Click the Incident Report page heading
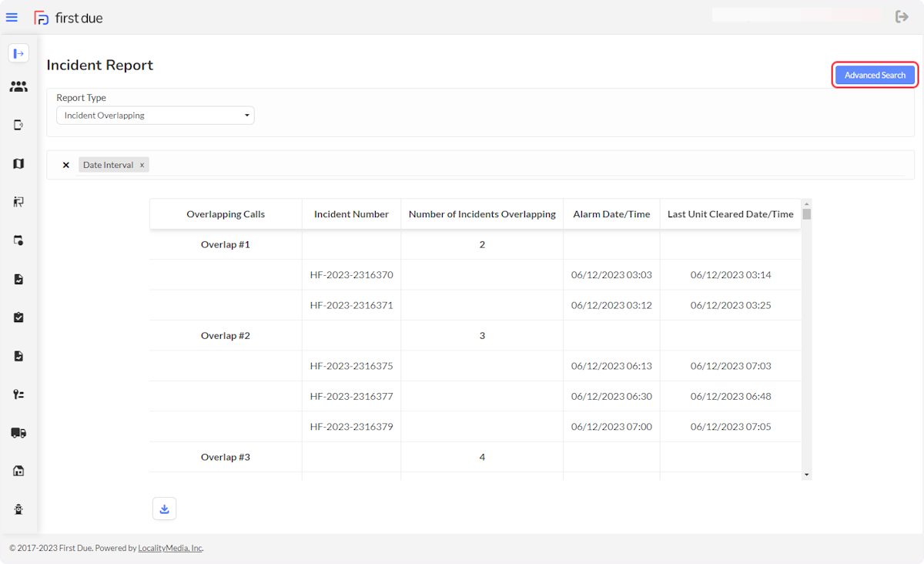Screen dimensions: 924x564 pyautogui.click(x=100, y=65)
